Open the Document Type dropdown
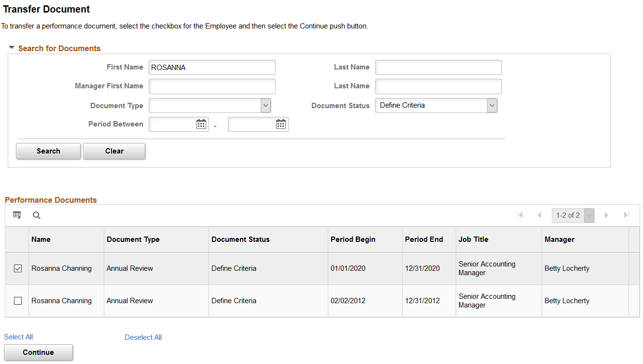The height and width of the screenshot is (364, 643). point(266,106)
